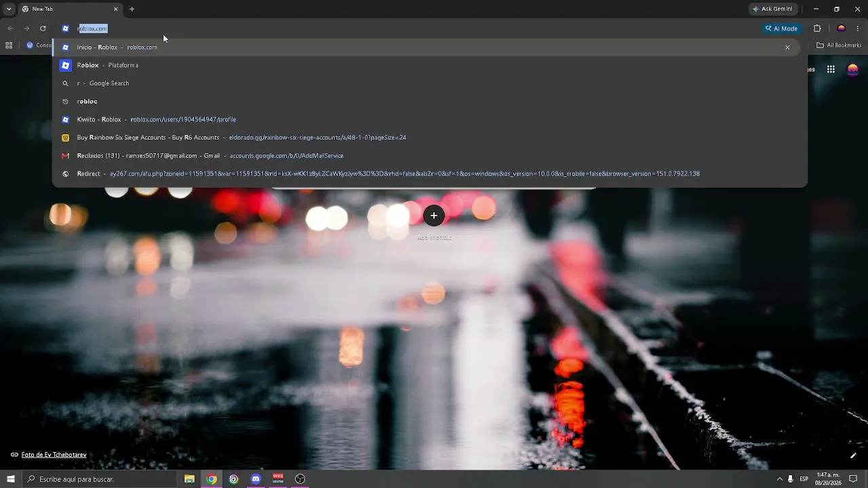Open a new tab with plus button
Screen dimensions: 868x488
click(x=132, y=9)
